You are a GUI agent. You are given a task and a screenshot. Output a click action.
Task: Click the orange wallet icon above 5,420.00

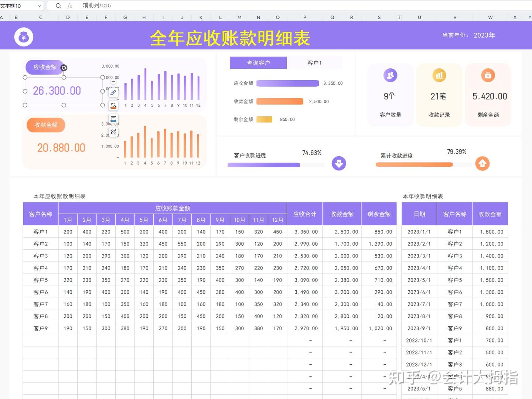[x=488, y=75]
